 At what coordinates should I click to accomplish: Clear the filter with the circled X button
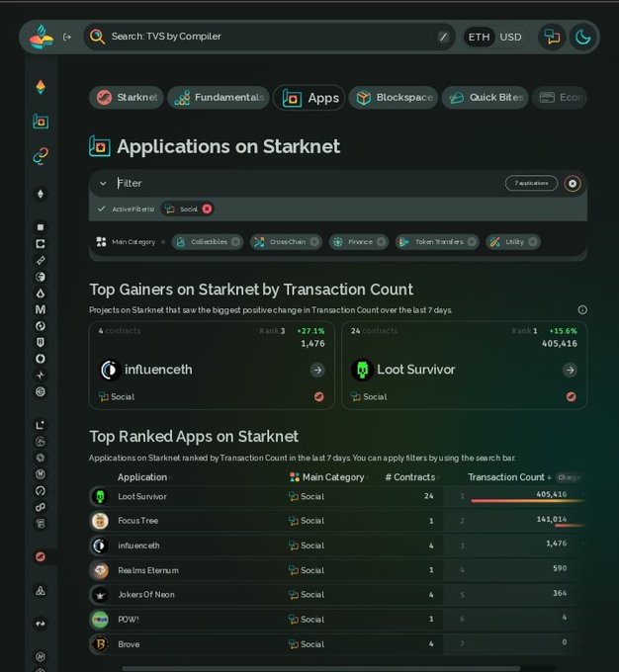[573, 184]
